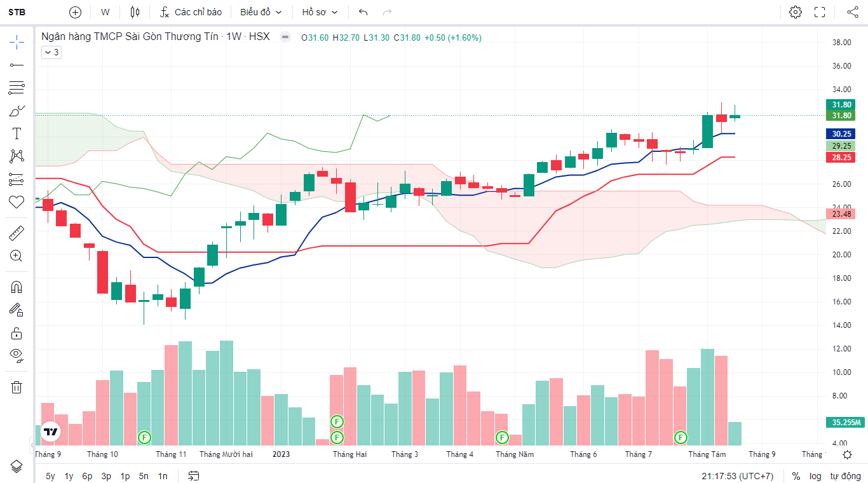
Task: Remove drawings with trash icon
Action: click(17, 387)
